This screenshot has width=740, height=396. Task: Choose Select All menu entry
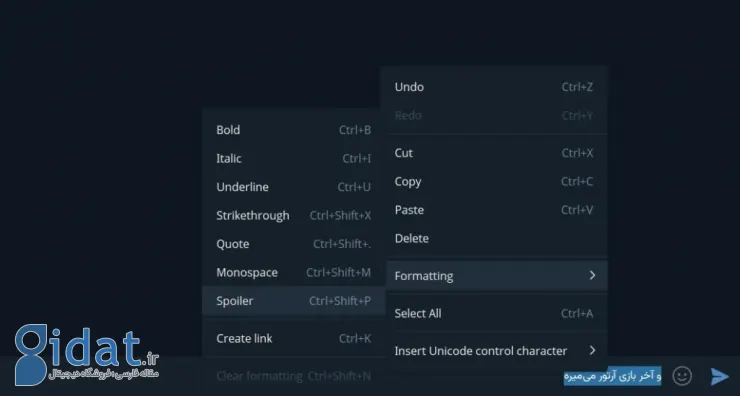coord(496,313)
